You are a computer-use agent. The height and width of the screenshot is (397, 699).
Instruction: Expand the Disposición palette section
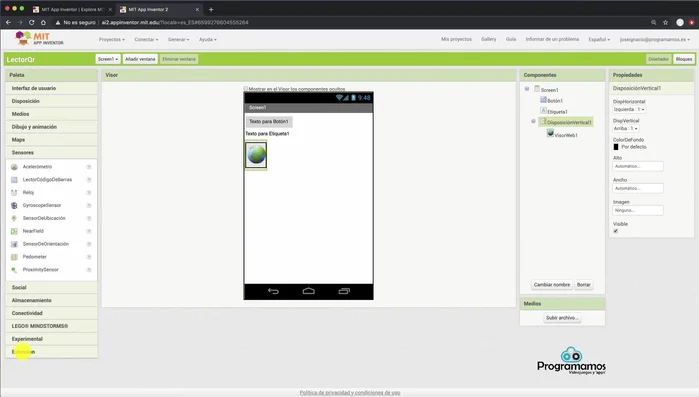[52, 101]
